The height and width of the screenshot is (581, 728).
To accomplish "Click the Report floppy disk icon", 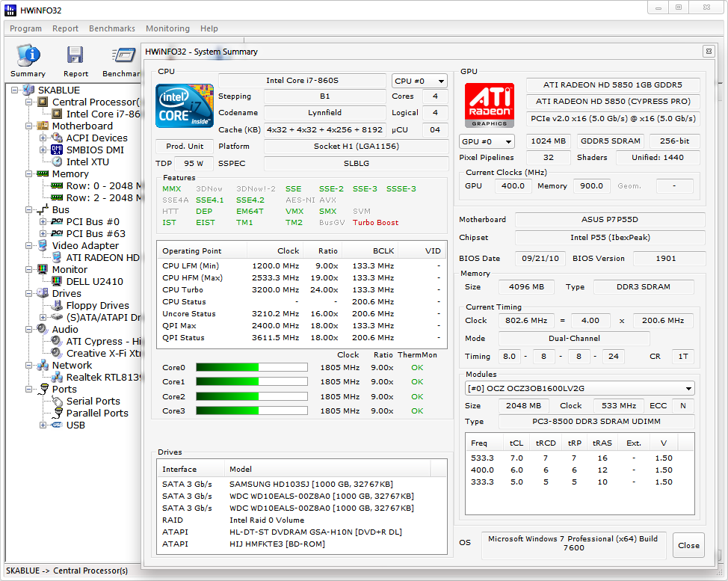I will click(x=75, y=56).
